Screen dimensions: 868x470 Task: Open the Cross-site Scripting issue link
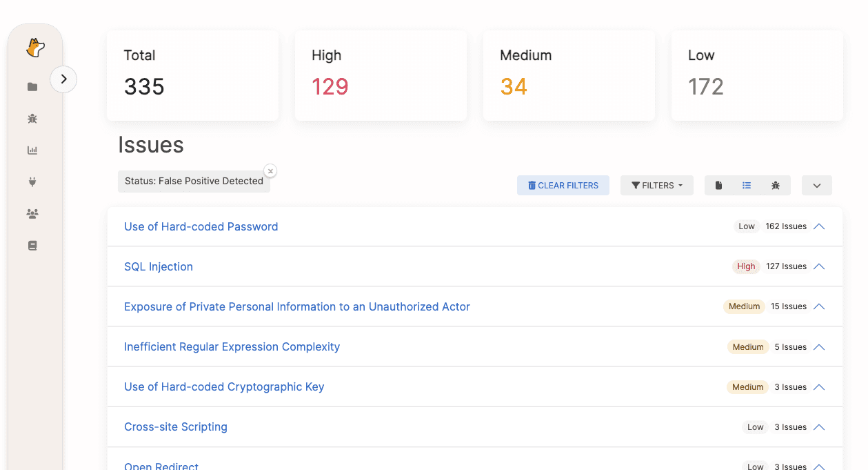pos(176,427)
